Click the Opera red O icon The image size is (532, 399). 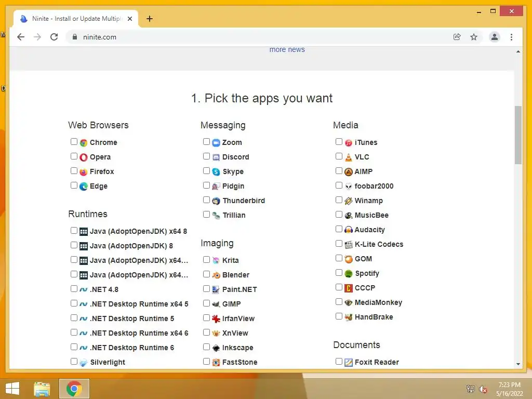click(x=84, y=157)
